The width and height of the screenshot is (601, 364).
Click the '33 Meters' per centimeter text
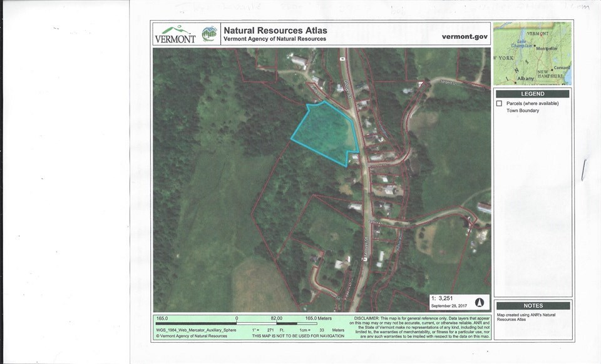coord(332,330)
